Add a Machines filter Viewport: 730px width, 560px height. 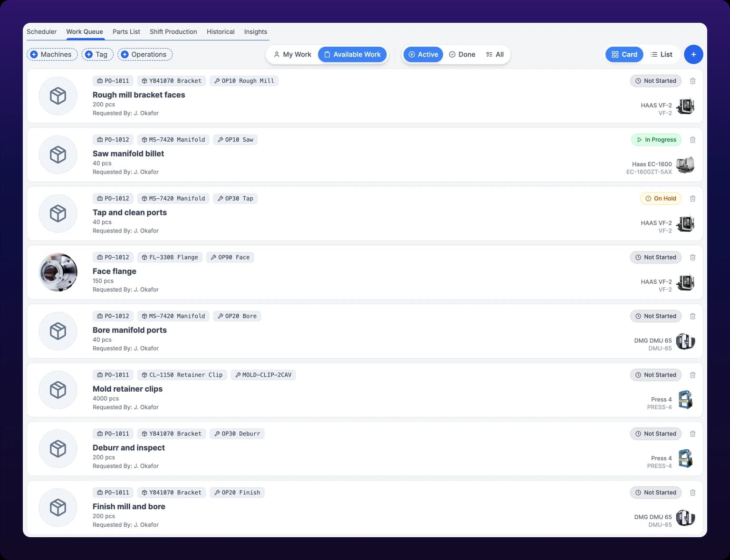coord(52,54)
